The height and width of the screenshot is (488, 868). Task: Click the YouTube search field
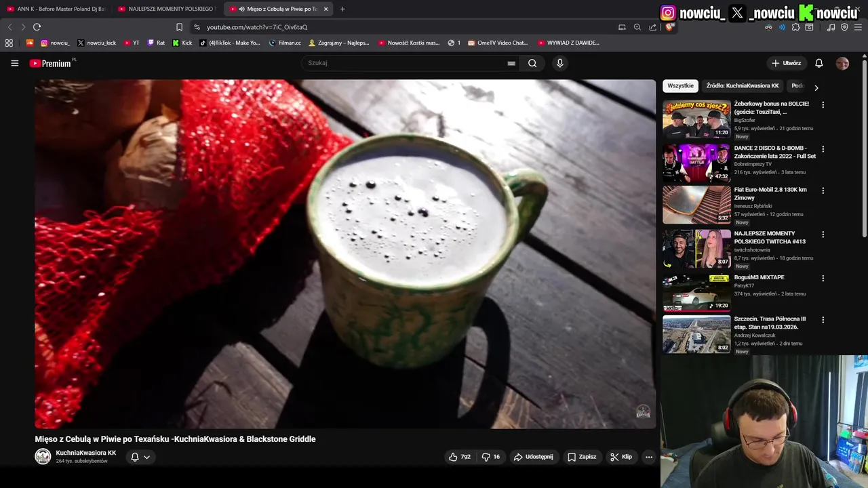tap(406, 63)
